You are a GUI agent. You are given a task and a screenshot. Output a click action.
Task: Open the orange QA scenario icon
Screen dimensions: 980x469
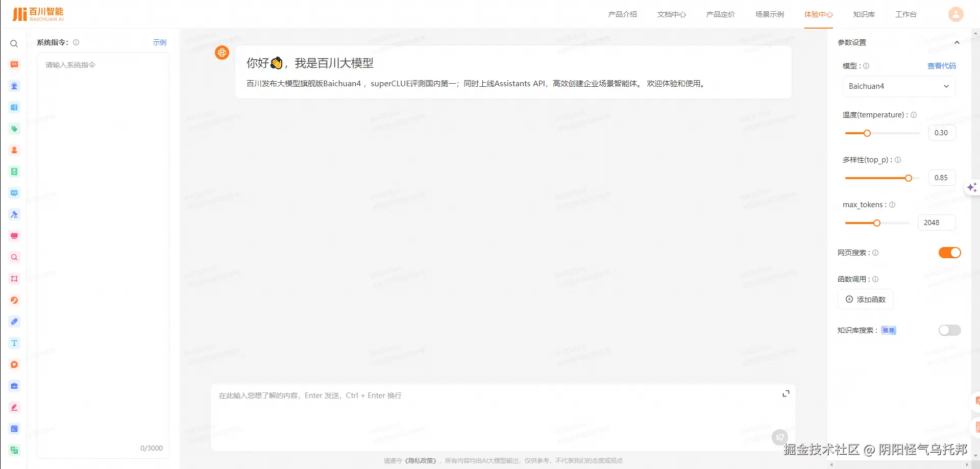coord(14,64)
